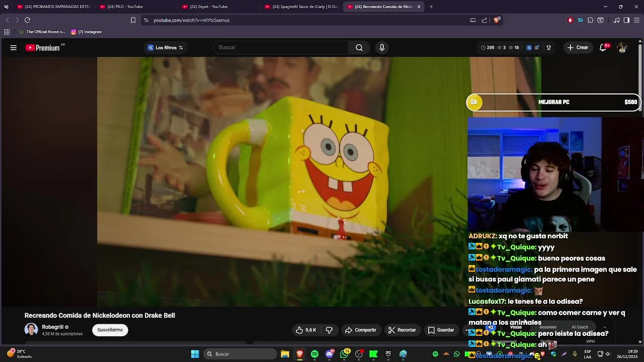Open the red hand extension icon
Viewport: 644px width, 362px height.
[570, 20]
